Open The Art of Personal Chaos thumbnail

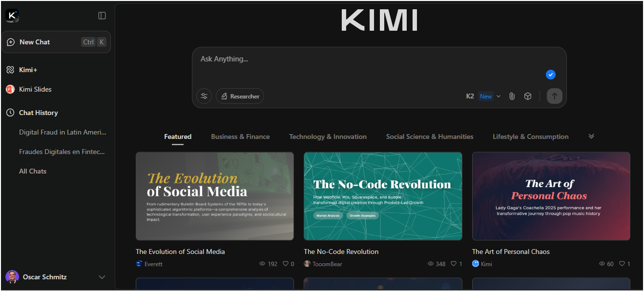tap(551, 196)
